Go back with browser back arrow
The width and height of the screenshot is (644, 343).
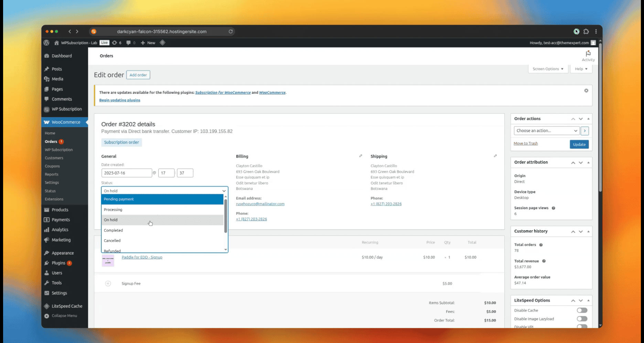click(x=70, y=31)
